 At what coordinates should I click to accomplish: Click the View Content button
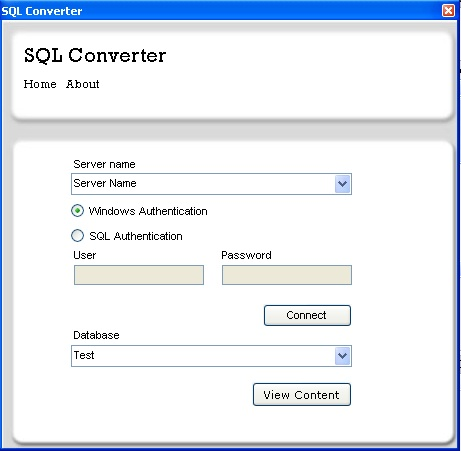[x=302, y=395]
